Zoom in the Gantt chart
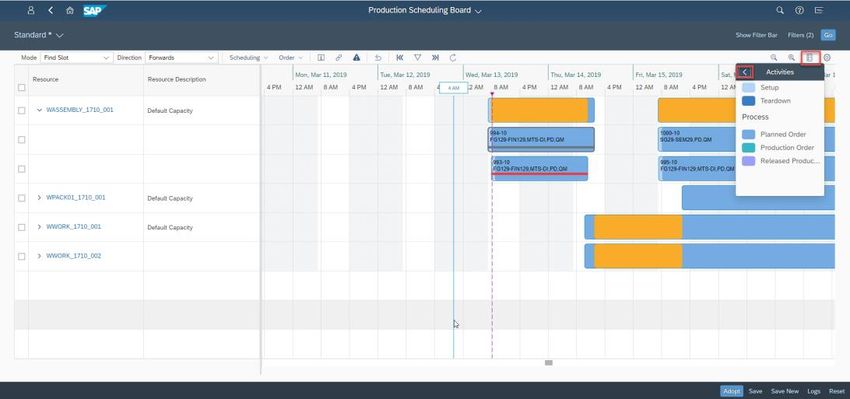Screen dimensions: 850x399 click(x=791, y=57)
